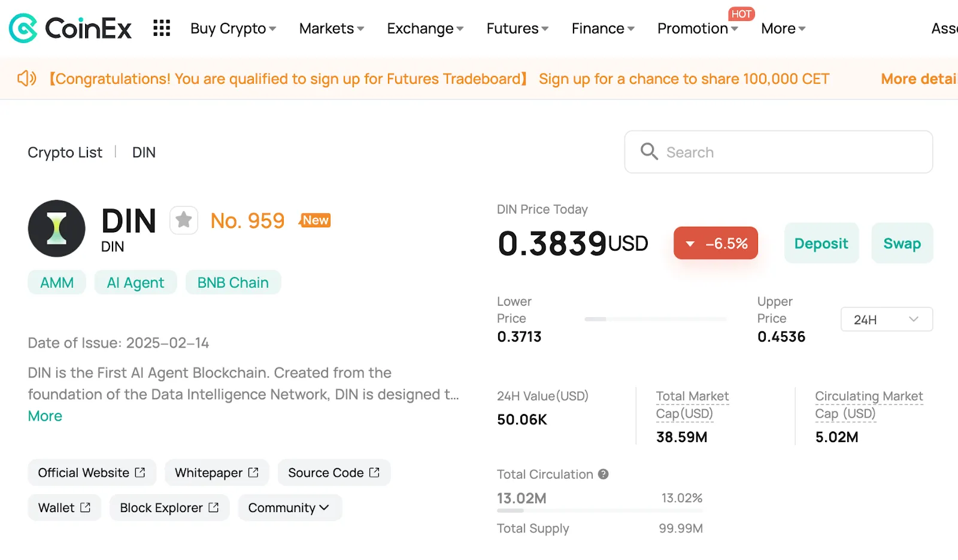The image size is (958, 560).
Task: Open the Block Explorer link
Action: tap(169, 507)
